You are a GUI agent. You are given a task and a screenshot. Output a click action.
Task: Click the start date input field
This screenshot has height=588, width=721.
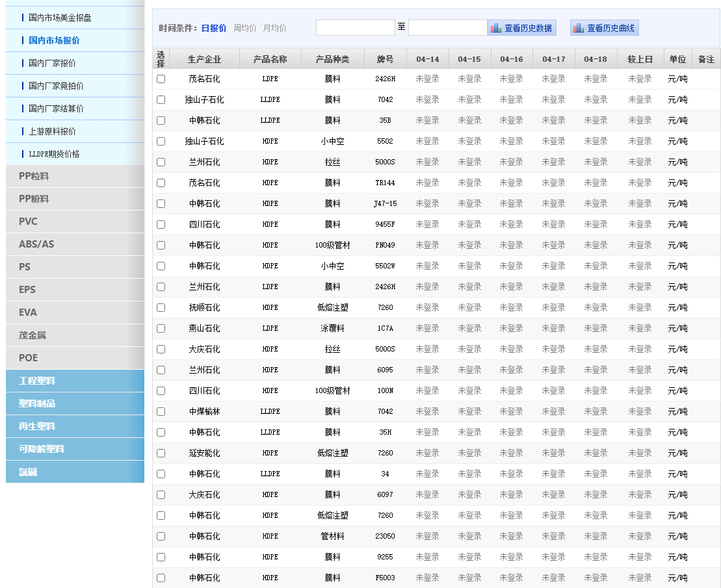point(355,28)
